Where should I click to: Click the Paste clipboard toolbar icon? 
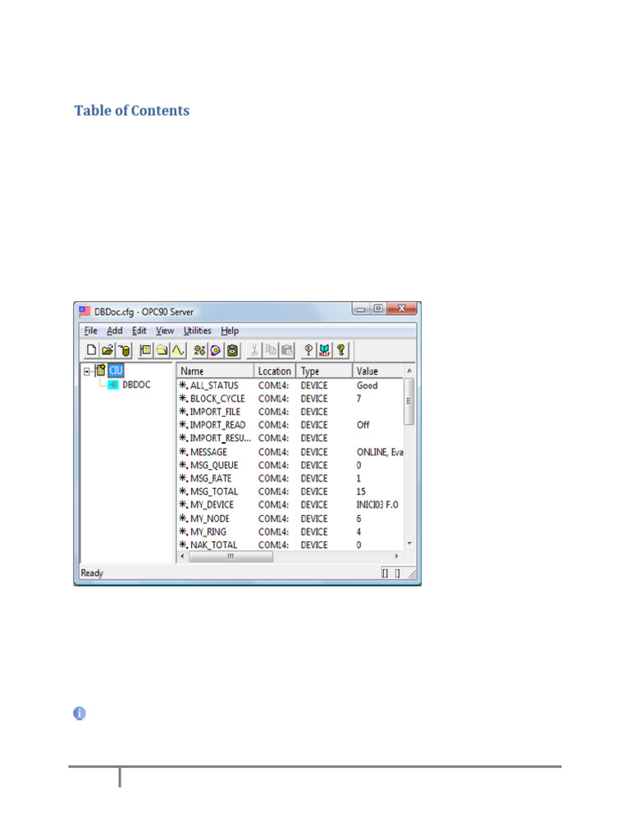point(286,350)
